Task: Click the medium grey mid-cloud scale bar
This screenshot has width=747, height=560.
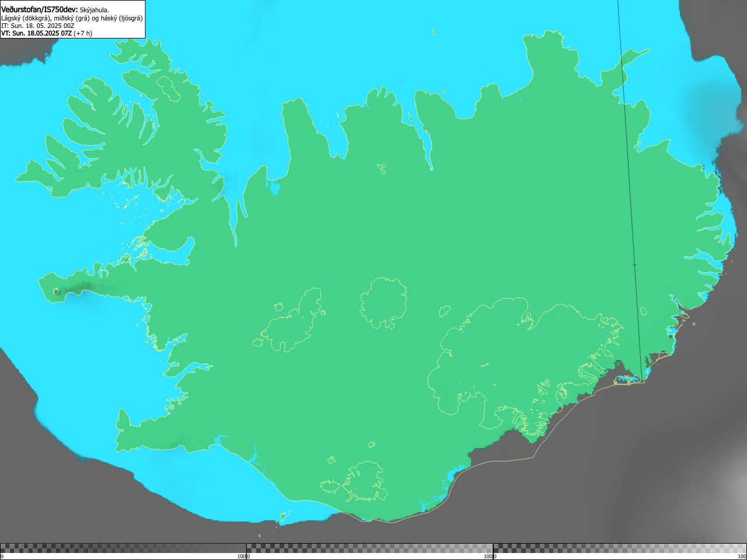Action: pyautogui.click(x=369, y=548)
